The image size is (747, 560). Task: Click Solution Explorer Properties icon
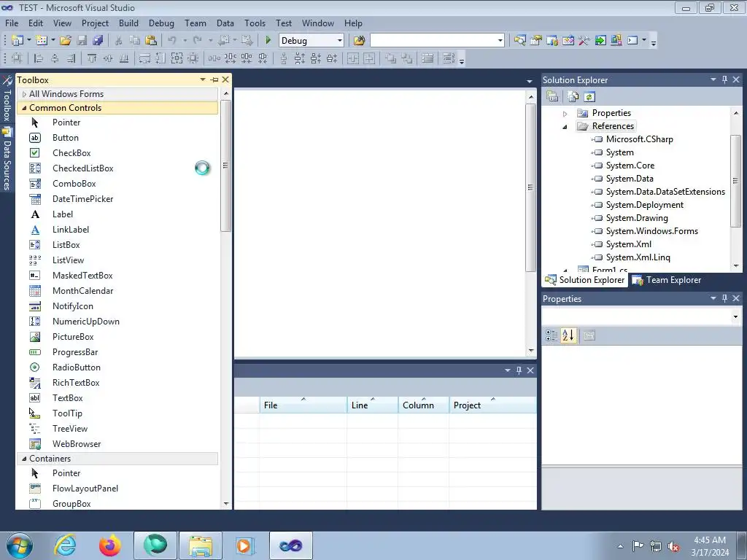coord(552,97)
